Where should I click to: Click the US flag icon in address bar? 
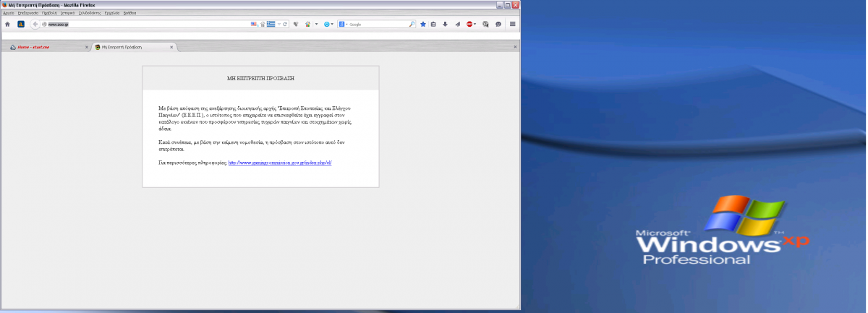coord(255,24)
